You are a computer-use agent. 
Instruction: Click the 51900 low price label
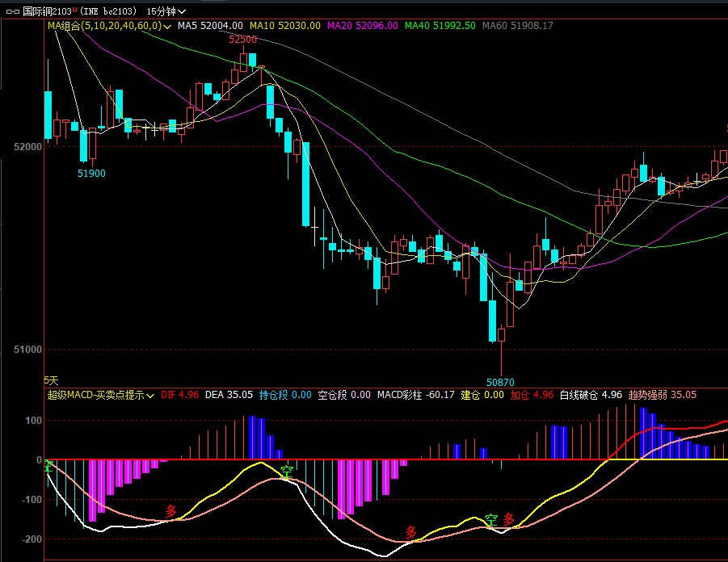click(91, 174)
